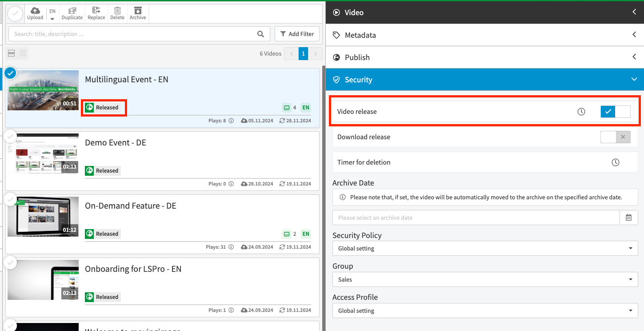Click the Released globe icon of Demo Event
The image size is (644, 331).
[x=89, y=170]
